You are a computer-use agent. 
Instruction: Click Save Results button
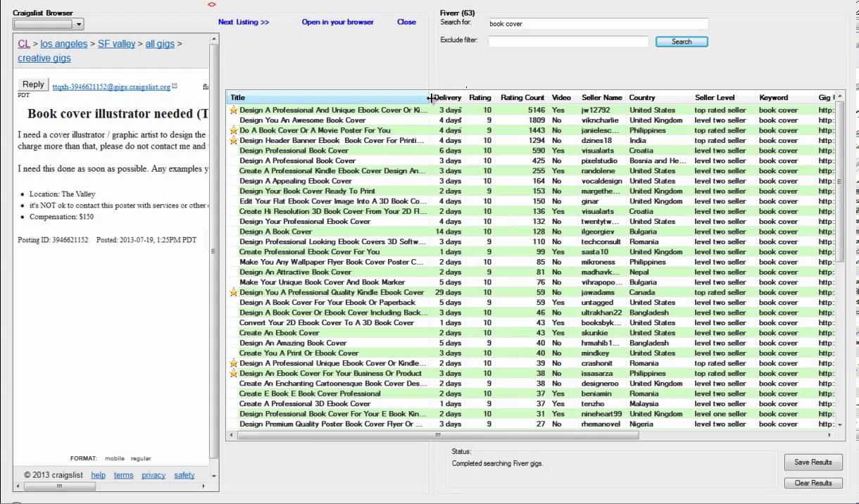coord(813,462)
